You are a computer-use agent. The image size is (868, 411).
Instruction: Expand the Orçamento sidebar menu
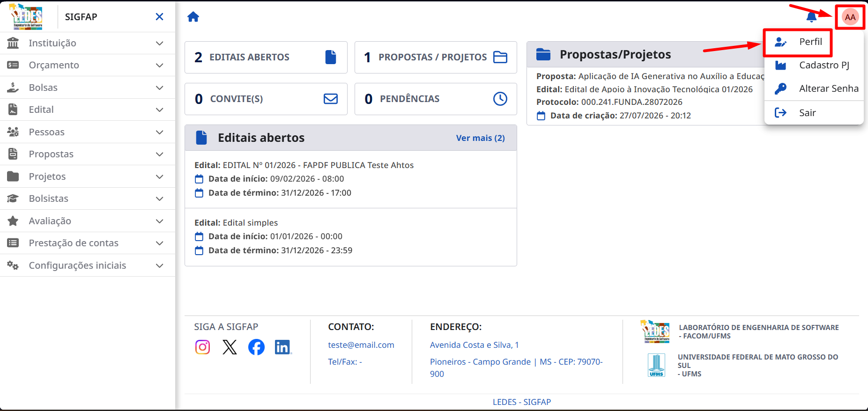point(88,65)
